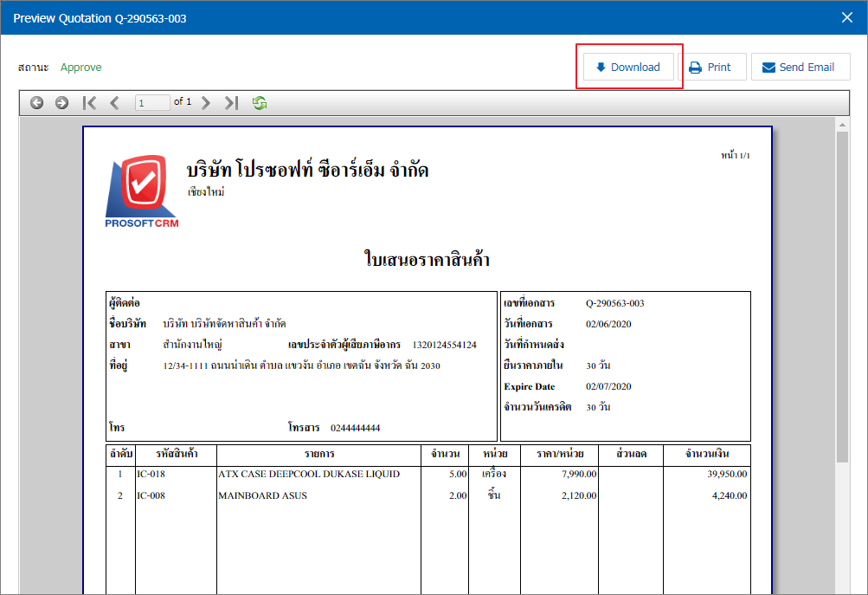Click the รายการ column header

319,454
